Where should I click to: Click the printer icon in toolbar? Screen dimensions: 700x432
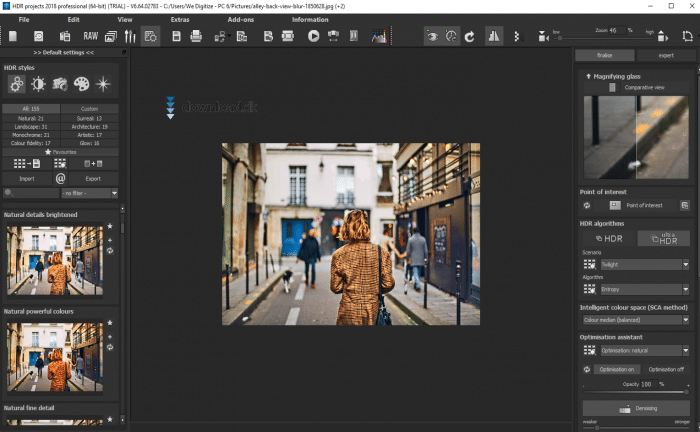tap(196, 36)
